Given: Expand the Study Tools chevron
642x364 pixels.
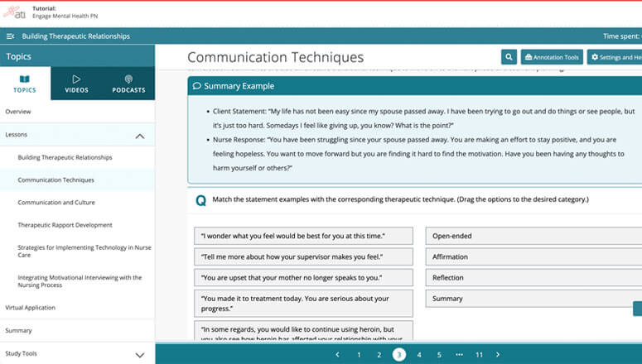Looking at the screenshot, I should [x=140, y=355].
